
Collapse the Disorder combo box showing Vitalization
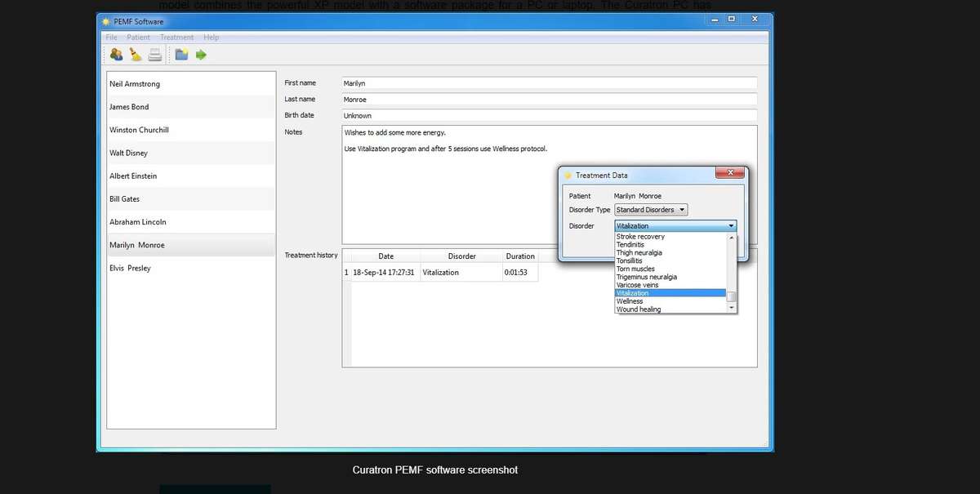[675, 225]
